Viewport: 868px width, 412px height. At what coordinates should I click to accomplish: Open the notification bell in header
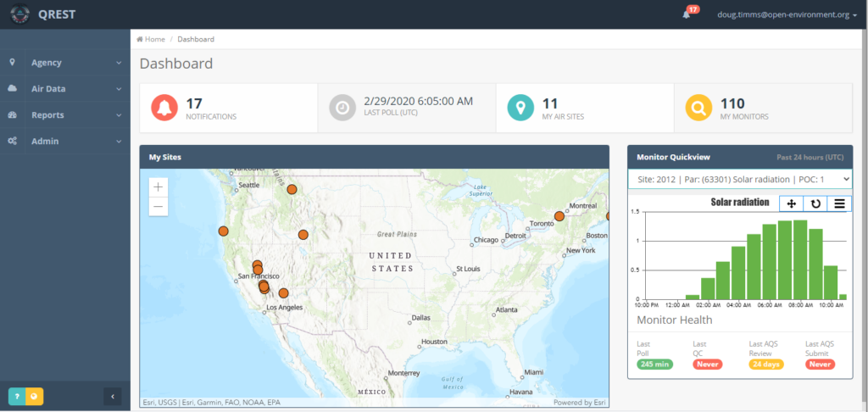point(687,15)
